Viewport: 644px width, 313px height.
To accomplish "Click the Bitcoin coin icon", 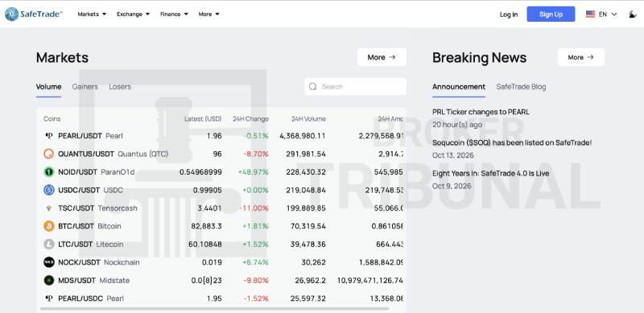I will pos(49,226).
